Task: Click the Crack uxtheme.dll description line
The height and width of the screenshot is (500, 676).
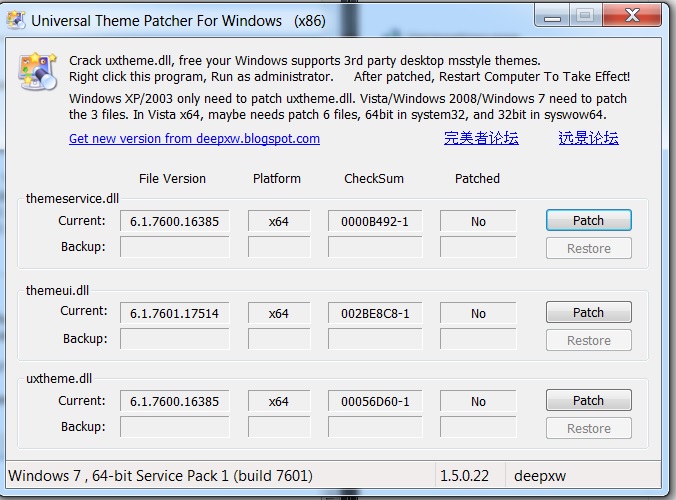Action: tap(305, 60)
